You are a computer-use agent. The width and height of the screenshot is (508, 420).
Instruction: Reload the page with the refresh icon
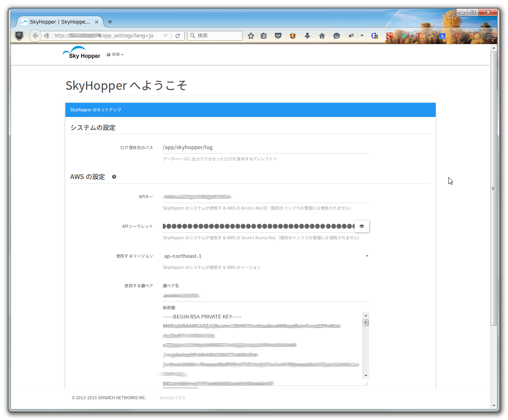point(177,36)
